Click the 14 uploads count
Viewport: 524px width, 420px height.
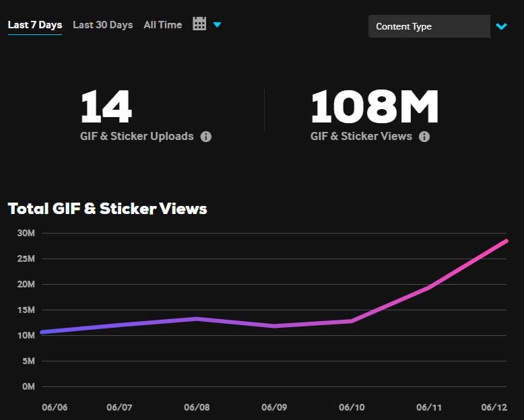click(106, 107)
